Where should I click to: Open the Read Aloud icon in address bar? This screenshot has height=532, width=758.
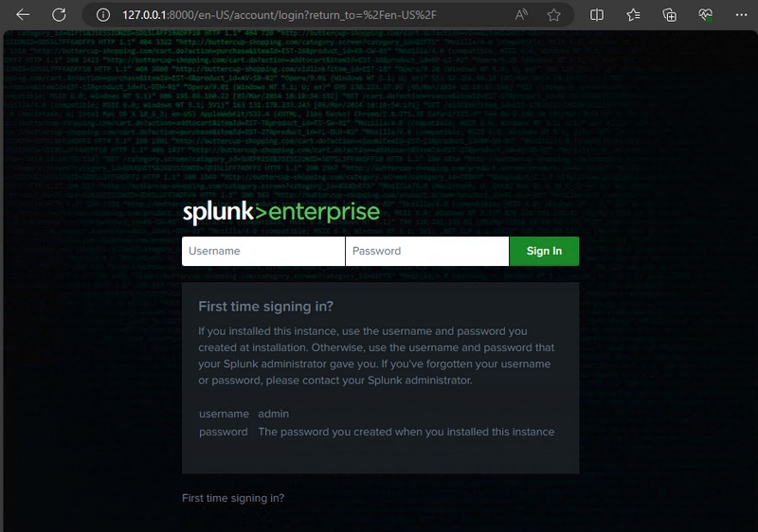(x=520, y=15)
